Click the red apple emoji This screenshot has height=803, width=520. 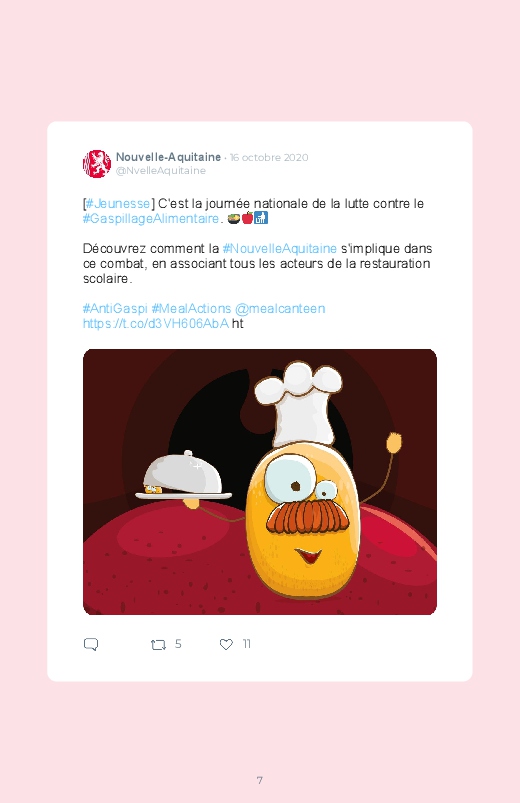coord(247,218)
